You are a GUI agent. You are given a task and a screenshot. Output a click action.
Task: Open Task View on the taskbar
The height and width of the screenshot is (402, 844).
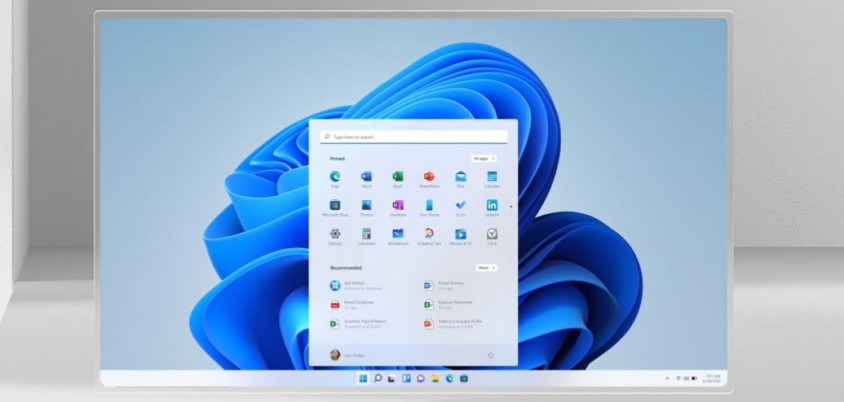pos(392,378)
